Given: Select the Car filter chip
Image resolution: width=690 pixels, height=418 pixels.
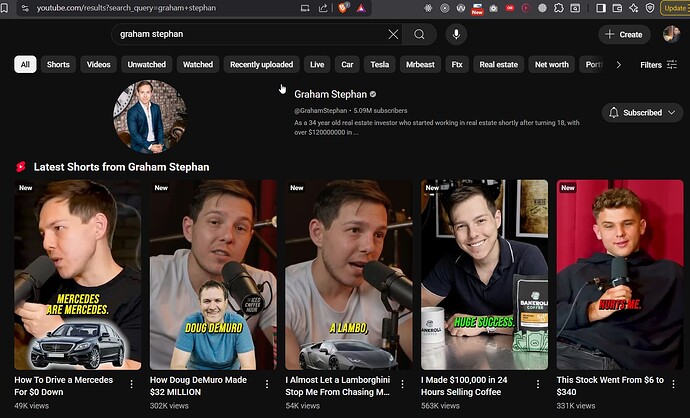Looking at the screenshot, I should 347,64.
